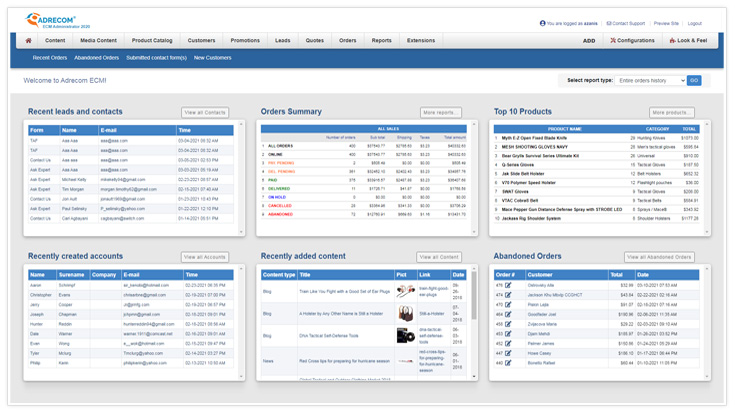The width and height of the screenshot is (735, 413).
Task: Click More reports button
Action: (441, 113)
